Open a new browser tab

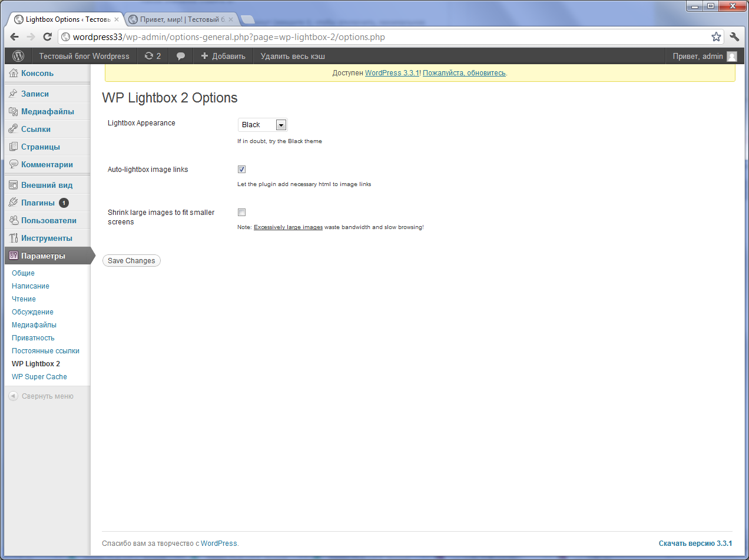coord(247,19)
